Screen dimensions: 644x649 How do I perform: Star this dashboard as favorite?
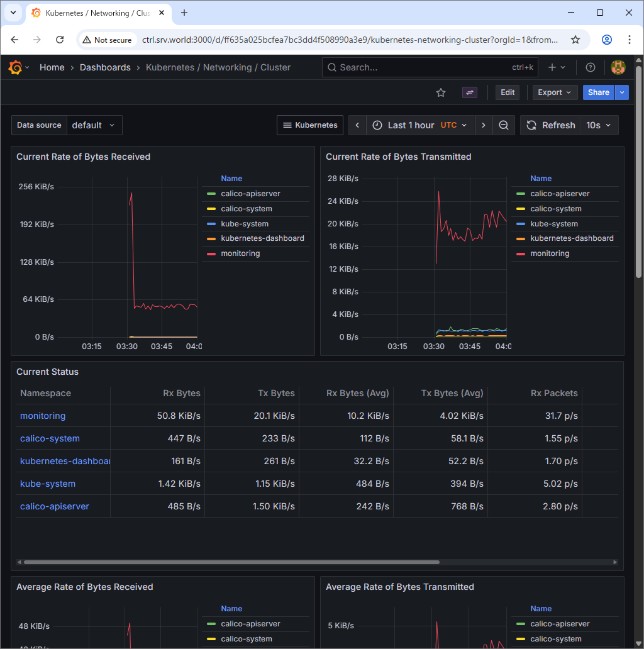pyautogui.click(x=441, y=92)
